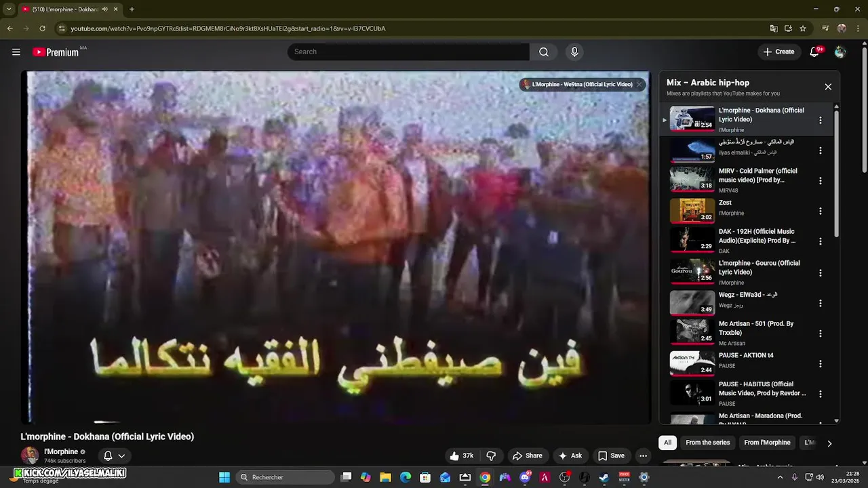The width and height of the screenshot is (868, 488).
Task: Play DAK - 192H (Officiel Music Audio) title
Action: click(x=757, y=236)
